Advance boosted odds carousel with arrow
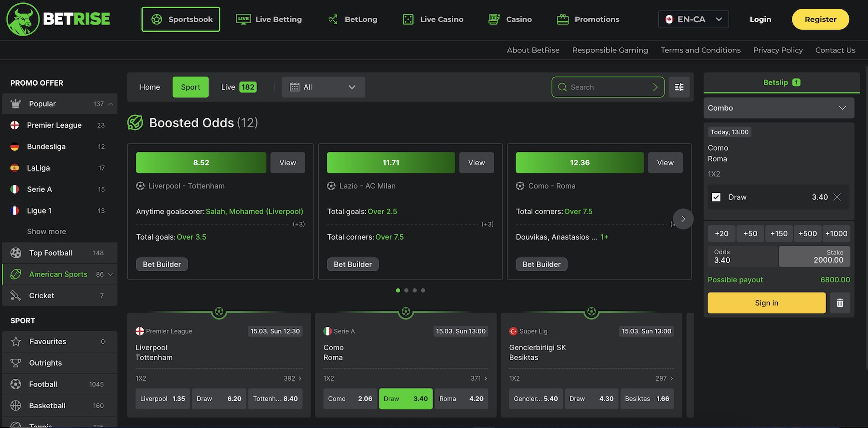 tap(683, 219)
